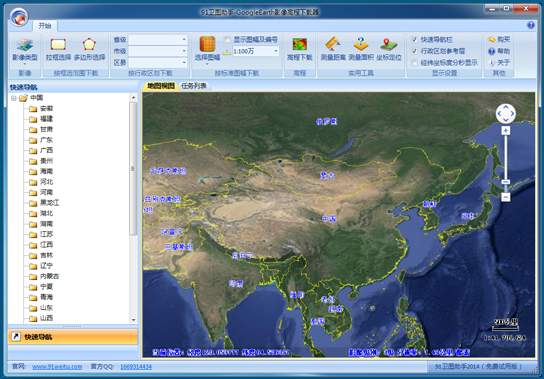This screenshot has height=379, width=544.
Task: Open the 1:100万 scale dropdown
Action: click(256, 51)
